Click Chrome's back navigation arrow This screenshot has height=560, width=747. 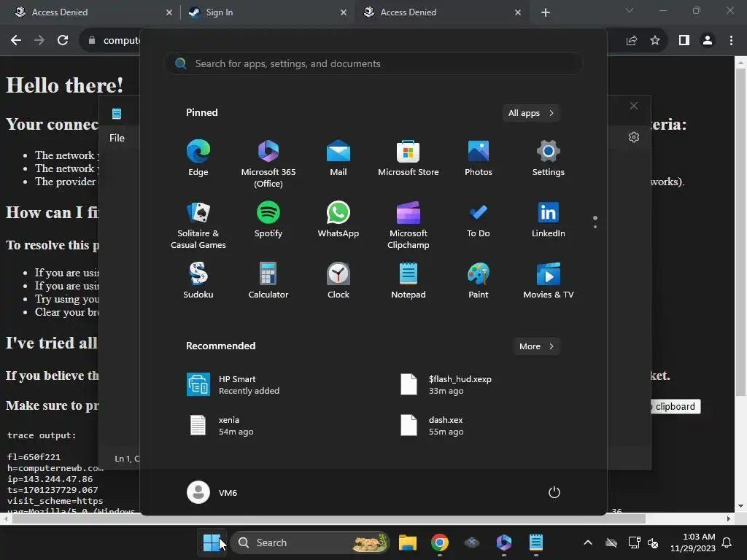[x=16, y=41]
